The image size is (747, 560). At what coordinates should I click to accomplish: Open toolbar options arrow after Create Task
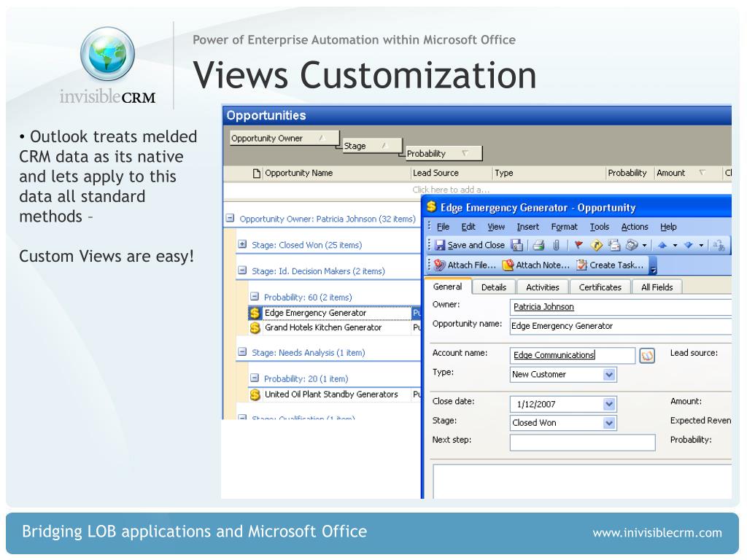(x=653, y=266)
